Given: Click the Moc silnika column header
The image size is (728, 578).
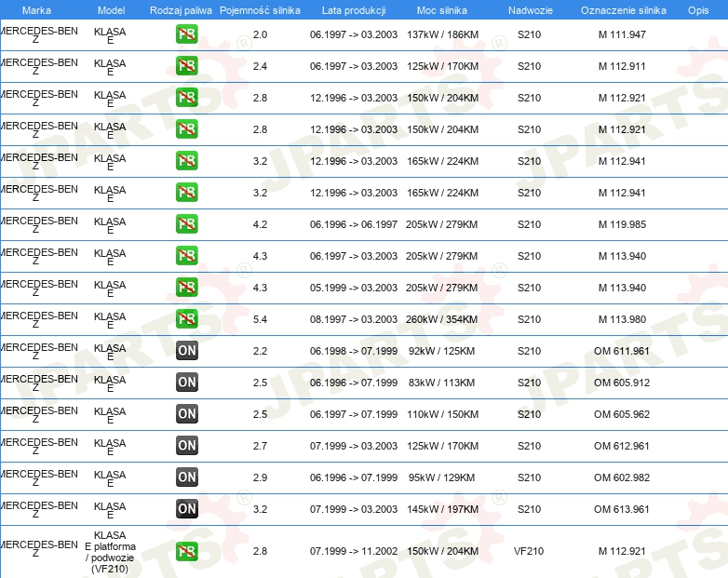Looking at the screenshot, I should point(442,10).
